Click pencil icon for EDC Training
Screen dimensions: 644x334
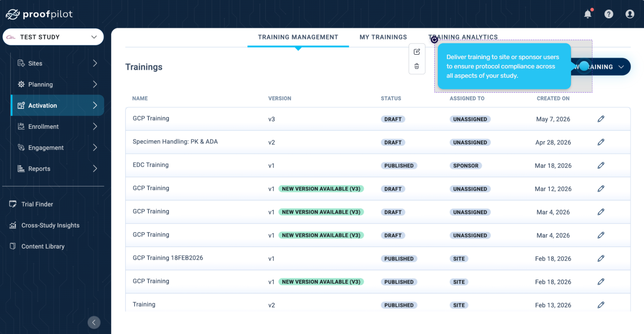tap(601, 165)
